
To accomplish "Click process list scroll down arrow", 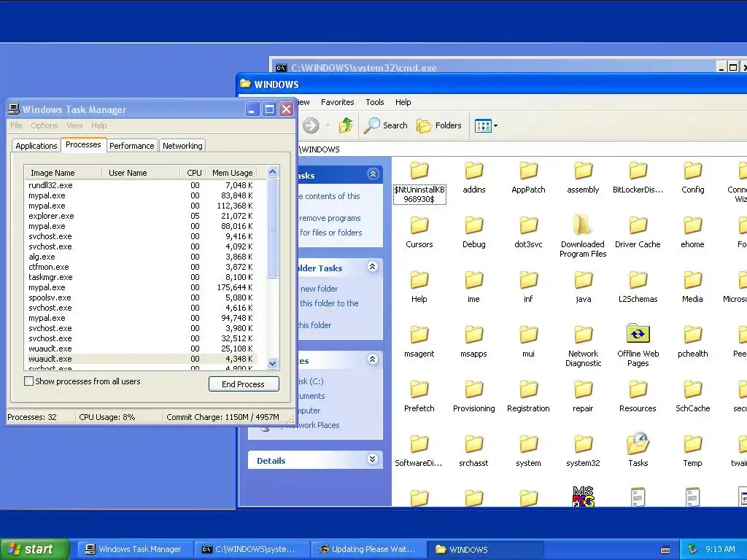I will click(273, 363).
